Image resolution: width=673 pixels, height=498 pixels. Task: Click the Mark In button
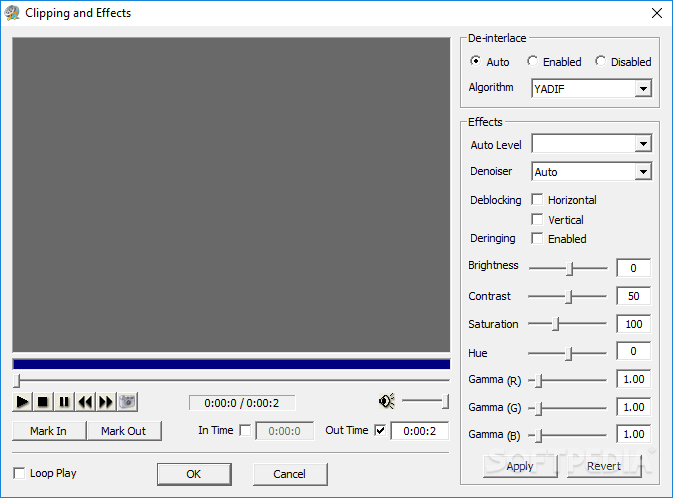pyautogui.click(x=49, y=431)
